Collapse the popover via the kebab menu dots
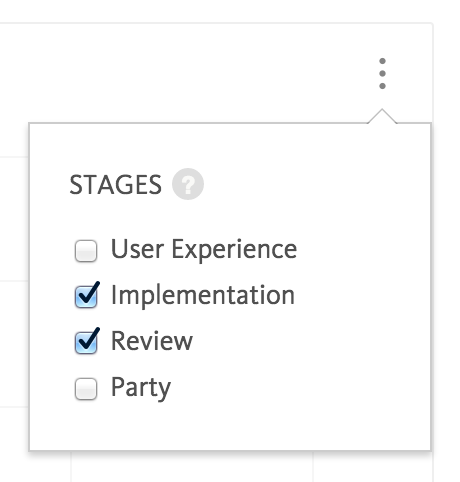This screenshot has width=460, height=482. pos(382,74)
